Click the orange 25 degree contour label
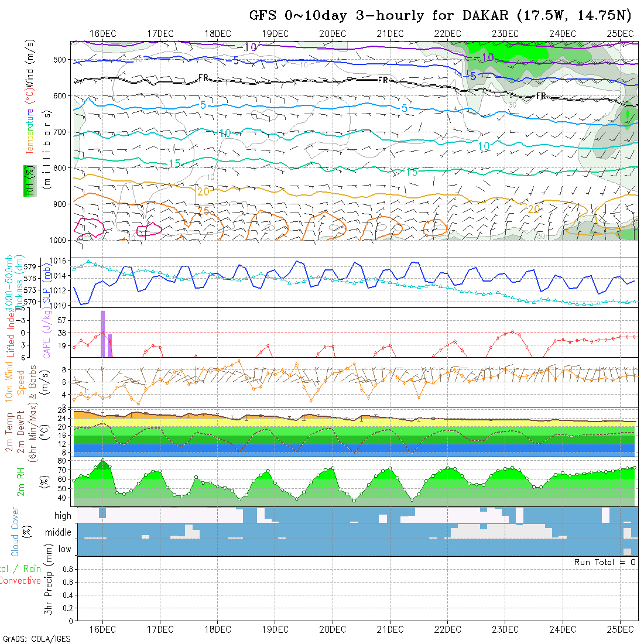Screen dimensions: 644x644 coord(204,211)
